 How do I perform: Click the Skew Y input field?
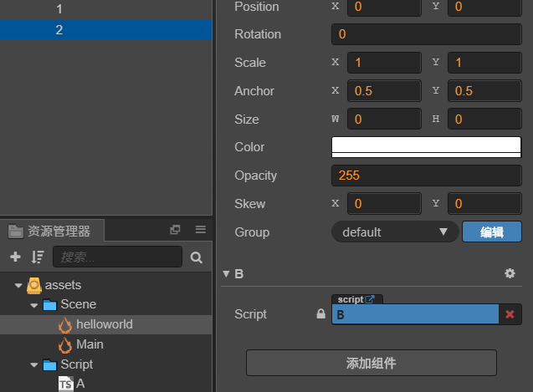click(484, 204)
